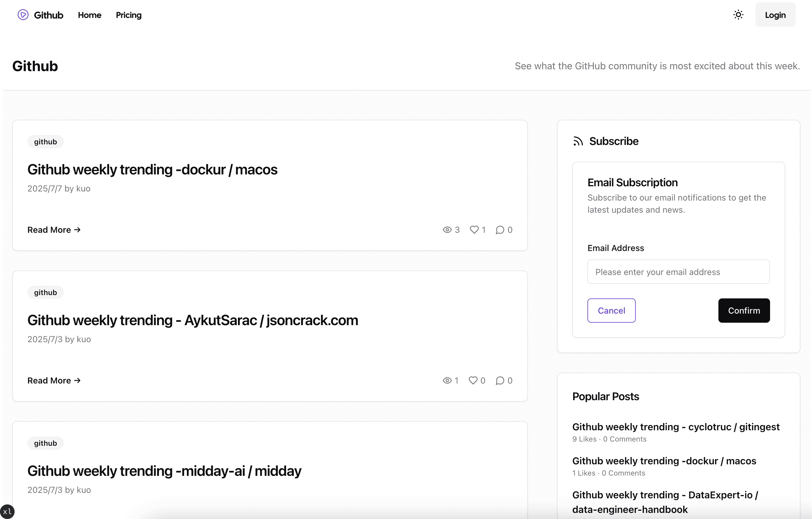Viewport: 812px width, 519px height.
Task: Click the xl badge in bottom corner
Action: click(7, 512)
